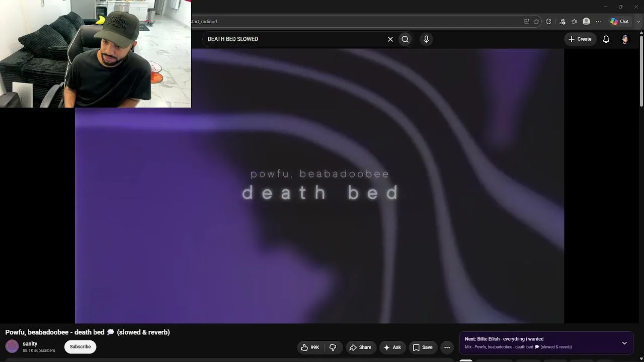Open the Copilot Chat button
644x362 pixels.
coord(620,22)
